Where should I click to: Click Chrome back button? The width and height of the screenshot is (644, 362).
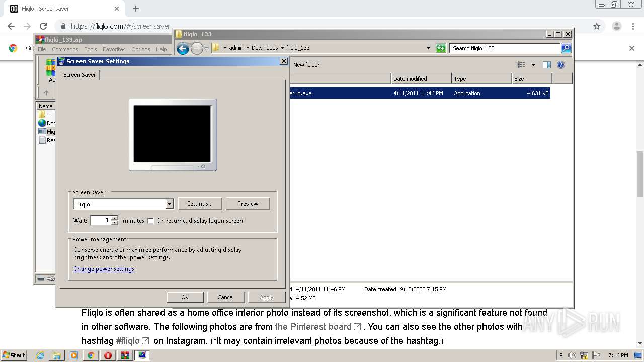point(11,26)
